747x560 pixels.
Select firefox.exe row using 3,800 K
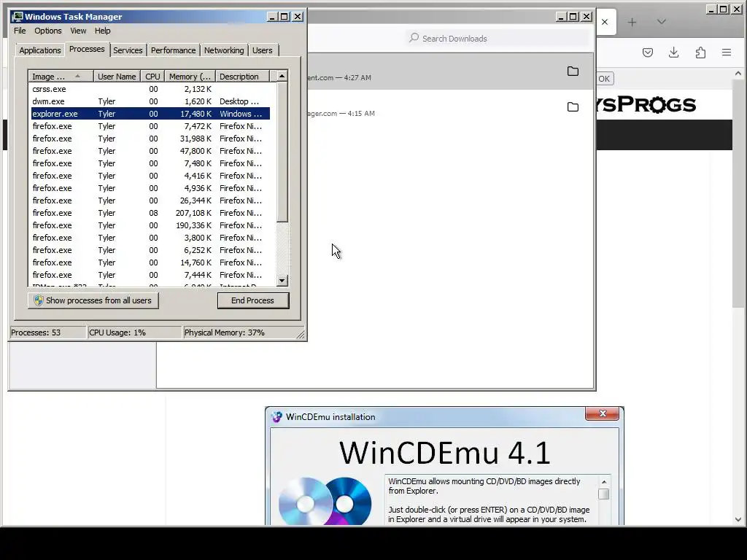150,238
